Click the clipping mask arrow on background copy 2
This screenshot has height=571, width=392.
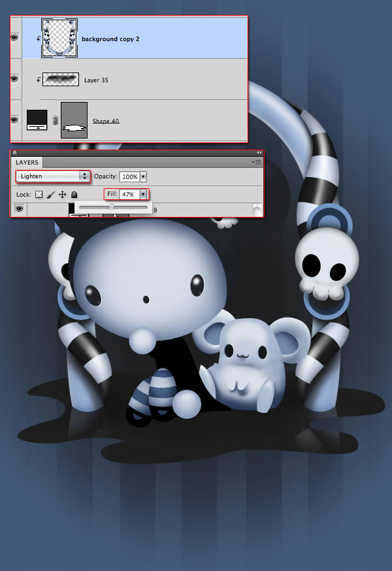click(39, 39)
